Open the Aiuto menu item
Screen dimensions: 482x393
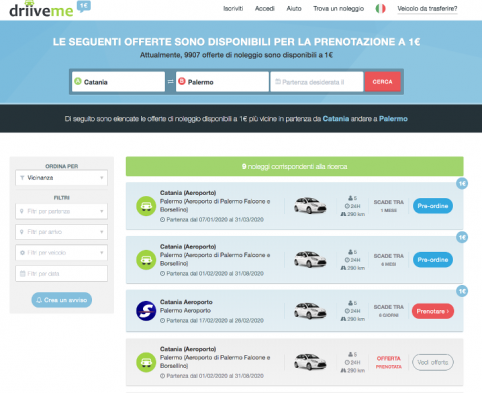pos(294,9)
